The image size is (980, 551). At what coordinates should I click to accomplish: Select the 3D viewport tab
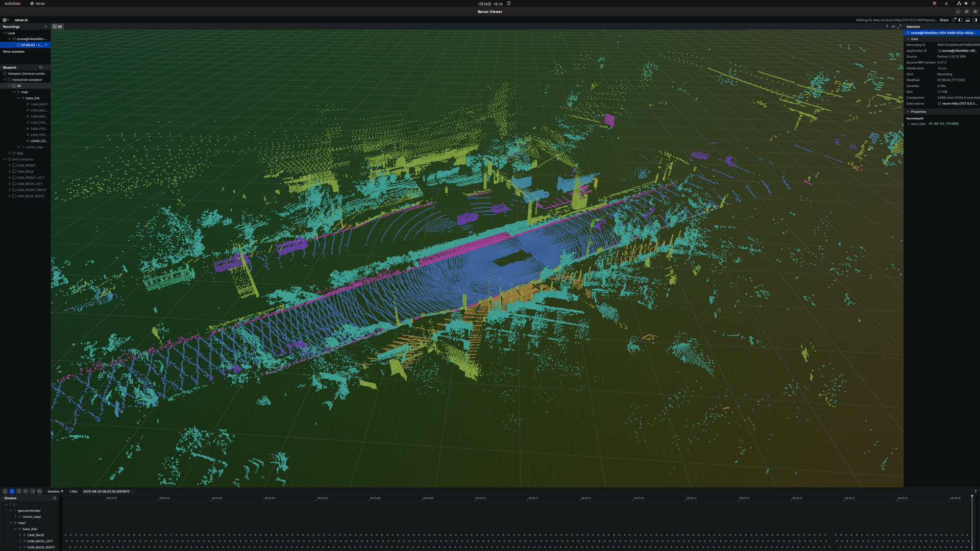pyautogui.click(x=58, y=27)
